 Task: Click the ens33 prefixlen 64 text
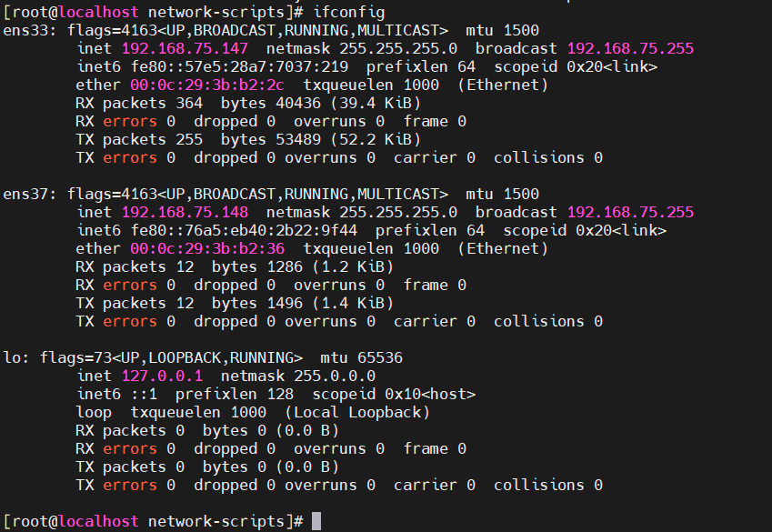coord(421,66)
